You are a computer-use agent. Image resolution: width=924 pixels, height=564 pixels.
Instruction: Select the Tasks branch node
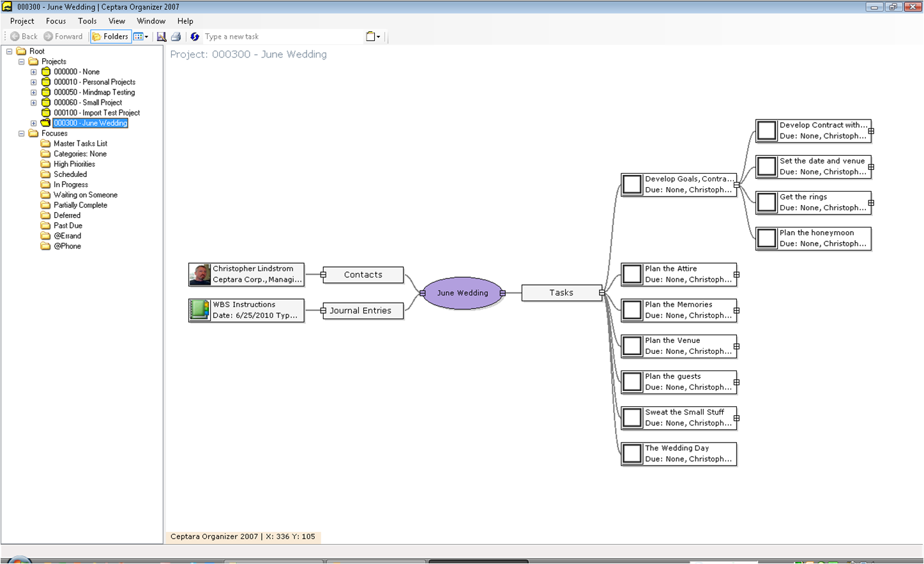click(x=561, y=293)
